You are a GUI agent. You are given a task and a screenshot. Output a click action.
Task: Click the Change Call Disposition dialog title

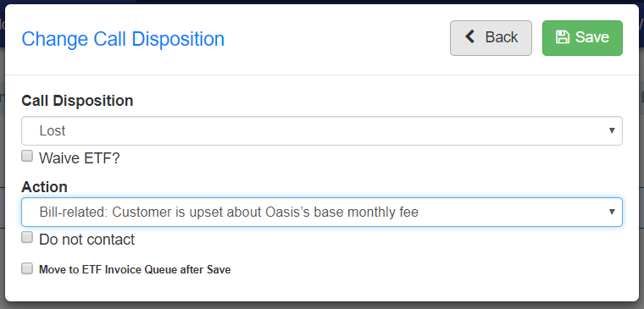[123, 39]
